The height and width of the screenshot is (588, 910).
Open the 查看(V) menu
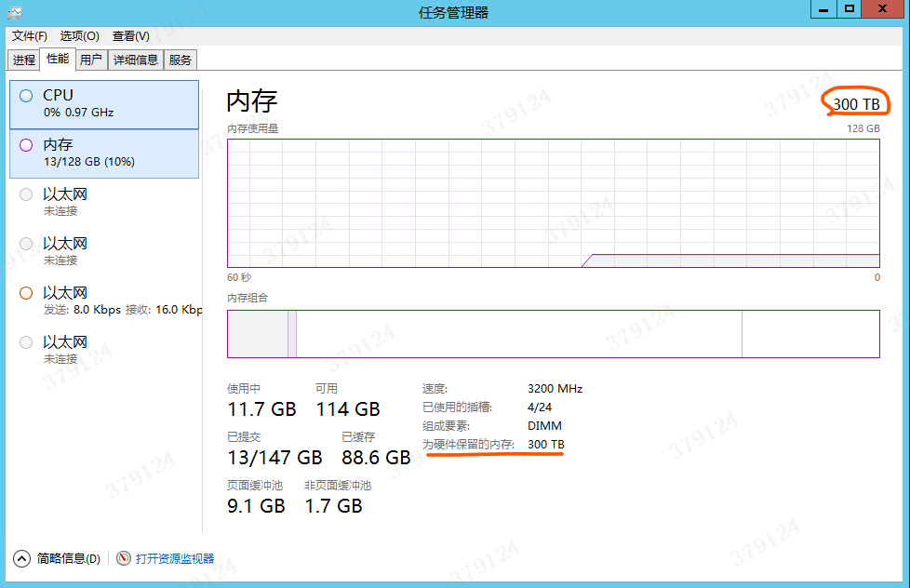coord(130,35)
